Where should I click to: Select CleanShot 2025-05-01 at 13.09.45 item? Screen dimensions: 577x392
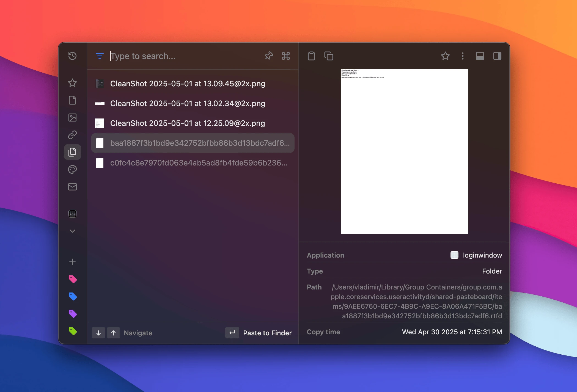[188, 84]
